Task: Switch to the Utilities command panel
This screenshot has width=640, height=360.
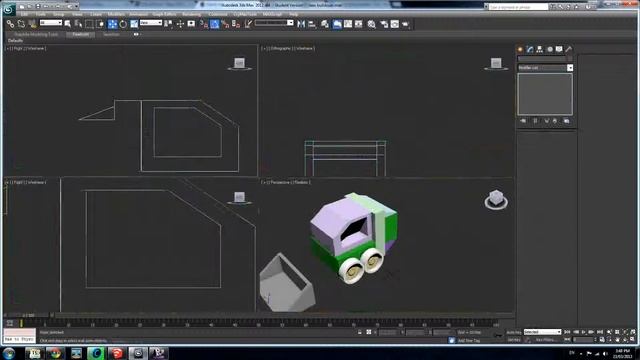Action: [x=569, y=49]
